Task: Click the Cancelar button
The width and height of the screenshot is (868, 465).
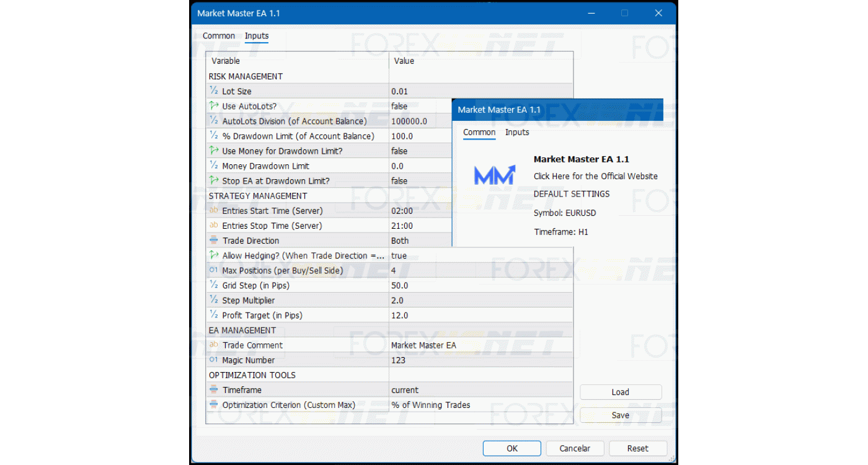Action: tap(575, 448)
